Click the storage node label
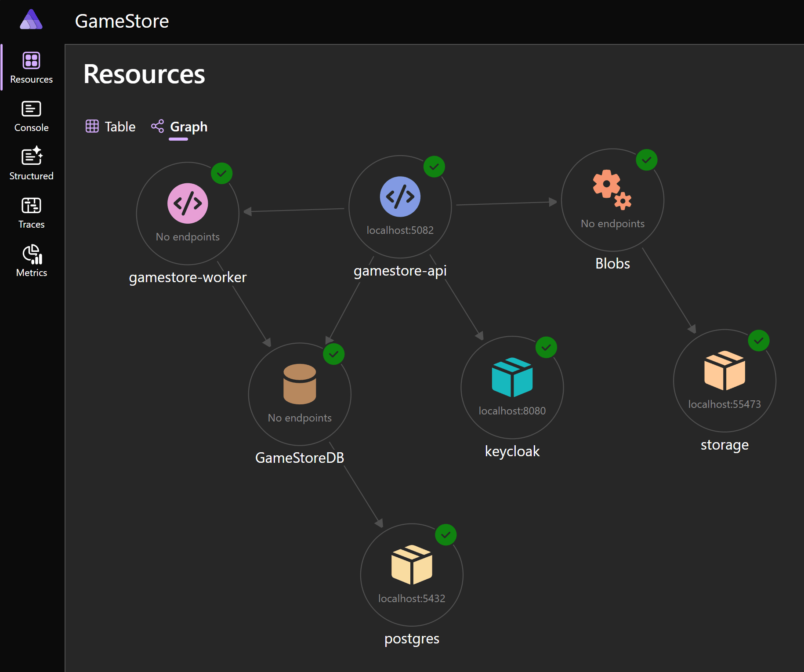 point(724,445)
